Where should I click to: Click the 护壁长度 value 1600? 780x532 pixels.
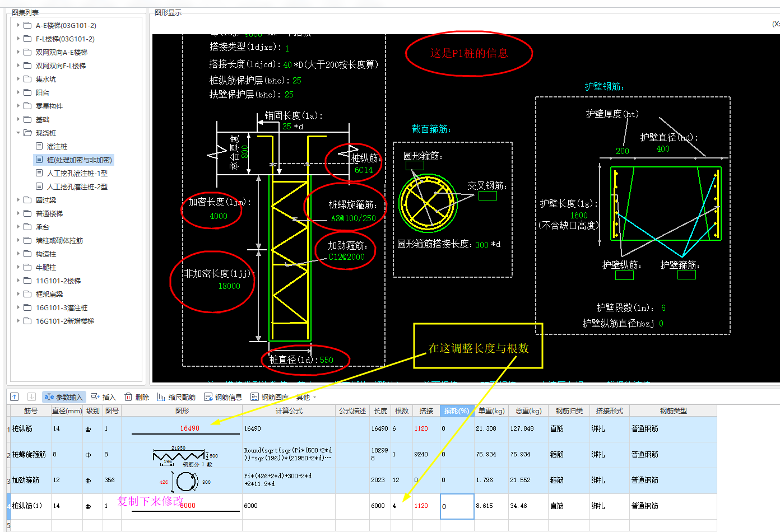pos(579,216)
